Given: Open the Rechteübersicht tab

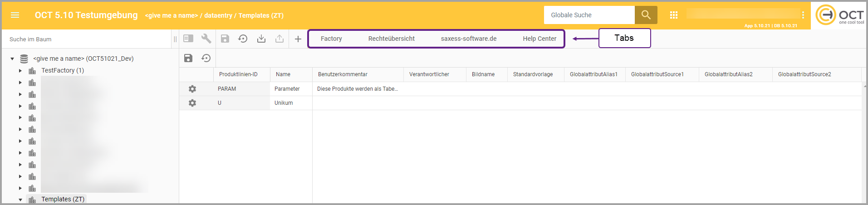Looking at the screenshot, I should pyautogui.click(x=391, y=39).
